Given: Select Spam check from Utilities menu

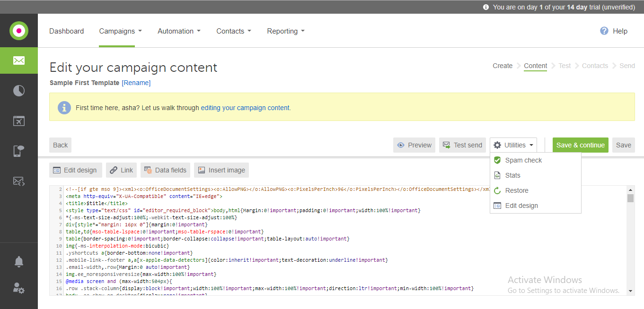Looking at the screenshot, I should coord(523,160).
